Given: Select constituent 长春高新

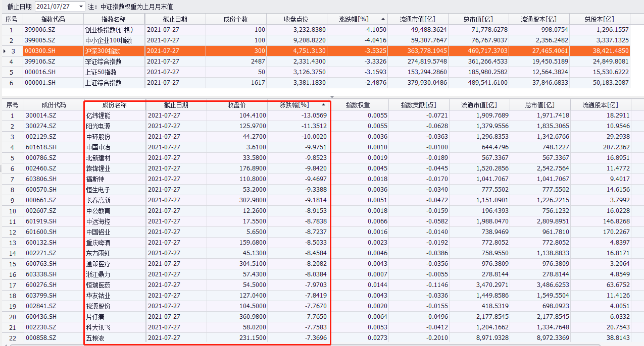Looking at the screenshot, I should (98, 200).
